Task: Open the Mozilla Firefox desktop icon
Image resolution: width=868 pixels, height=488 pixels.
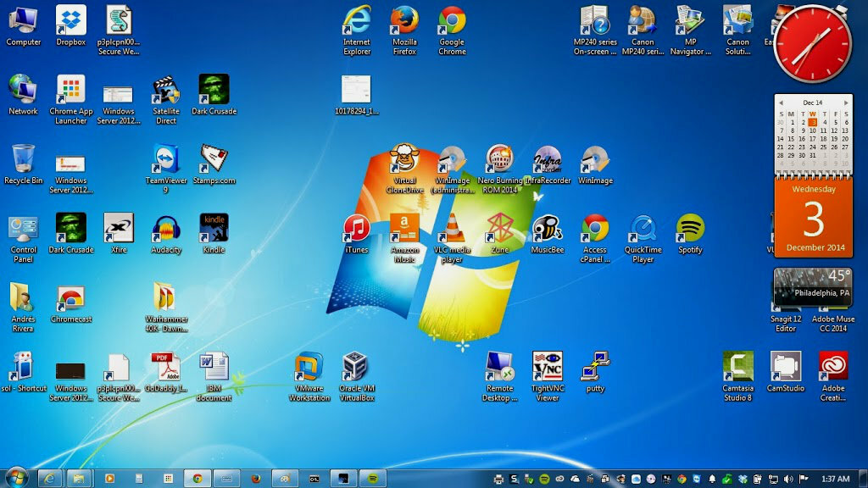Action: 404,30
